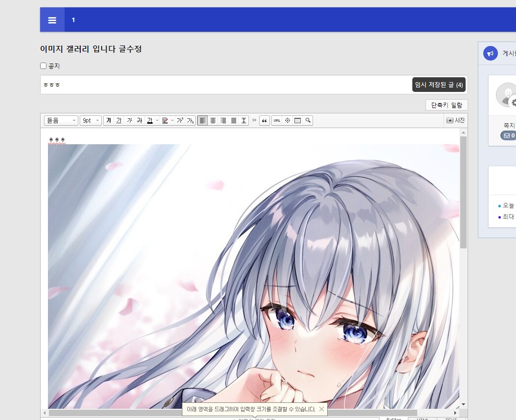The width and height of the screenshot is (516, 420).
Task: Insert a special character
Action: [288, 120]
